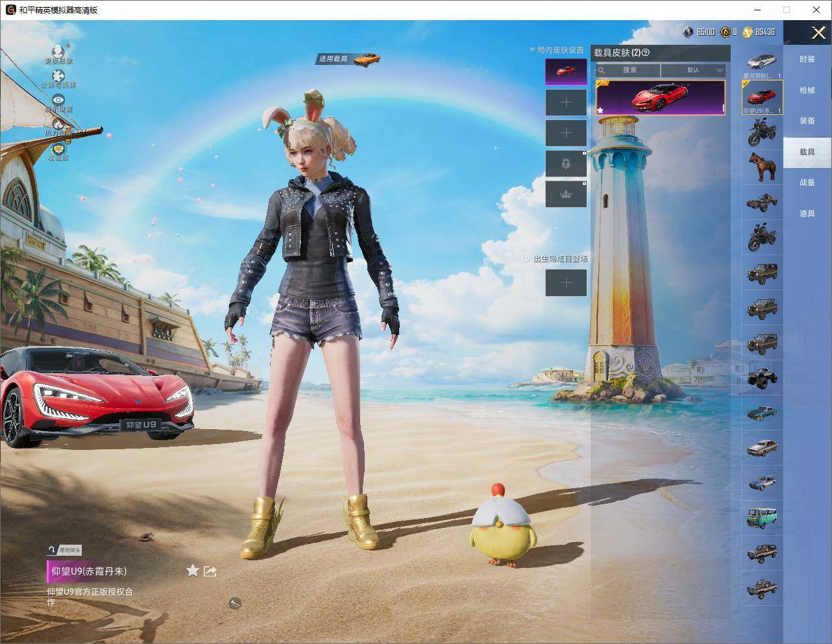Open the 分解与拆解 puzzle-piece icon
The image size is (832, 644).
pyautogui.click(x=58, y=77)
